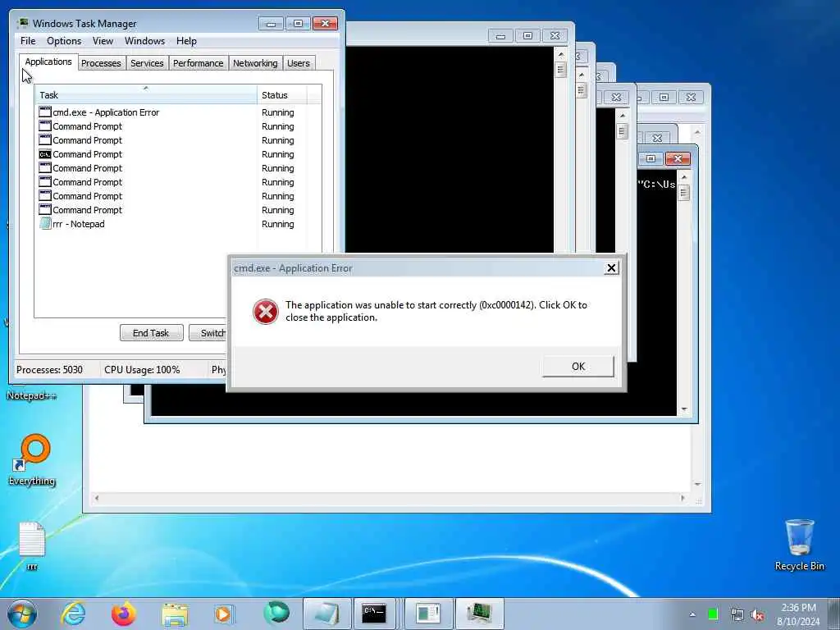Open the Help menu in Task Manager
This screenshot has height=630, width=840.
[186, 41]
